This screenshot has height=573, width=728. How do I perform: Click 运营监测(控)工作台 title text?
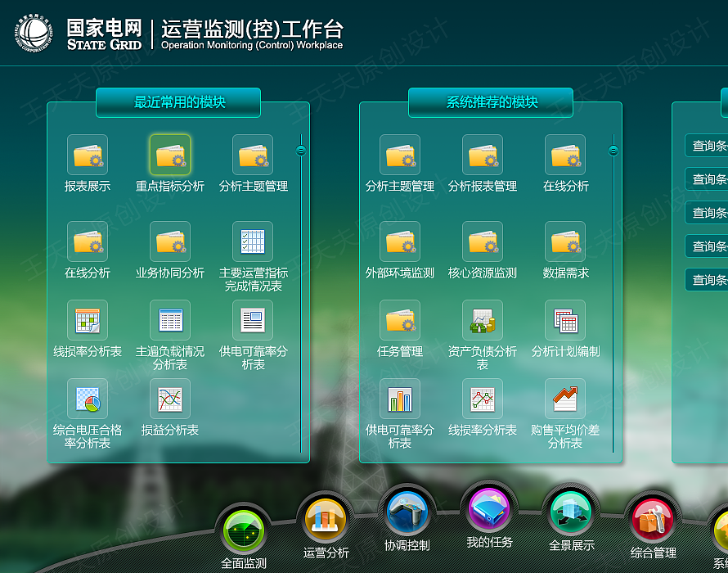point(252,29)
